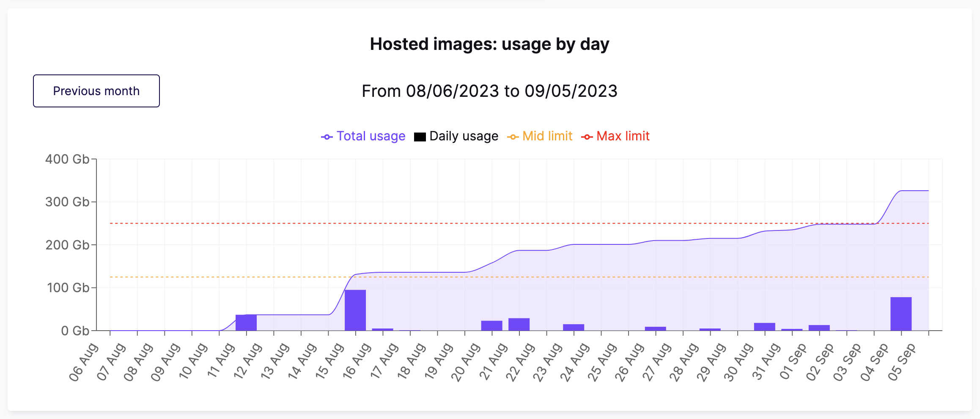Click the 22 Aug daily usage bar

tap(519, 324)
